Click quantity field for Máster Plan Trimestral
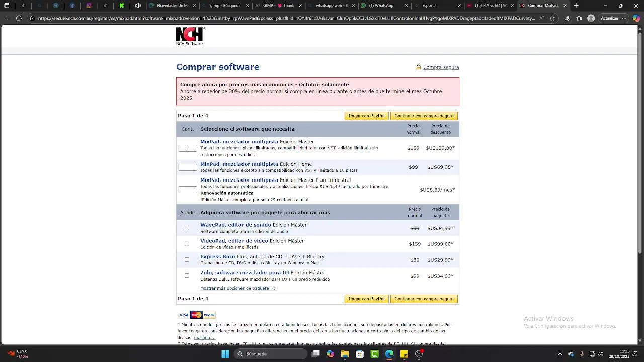Screen dimensions: 644x362 click(188, 190)
